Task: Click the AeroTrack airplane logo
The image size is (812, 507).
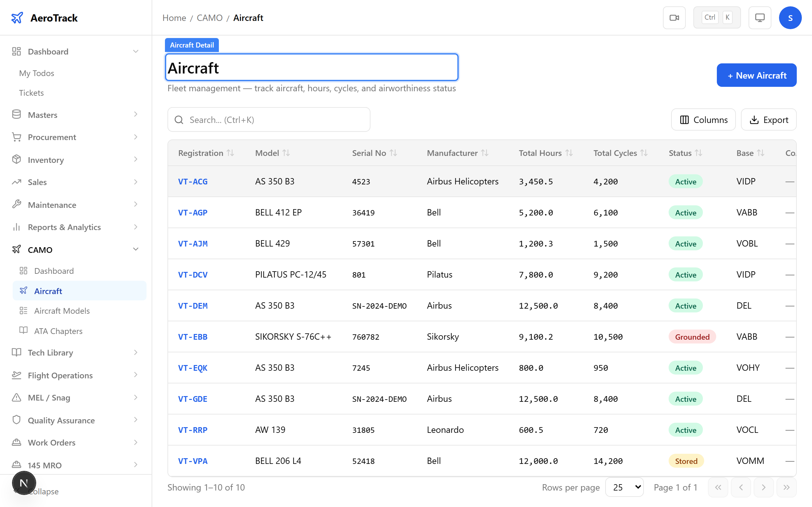Action: pos(17,18)
